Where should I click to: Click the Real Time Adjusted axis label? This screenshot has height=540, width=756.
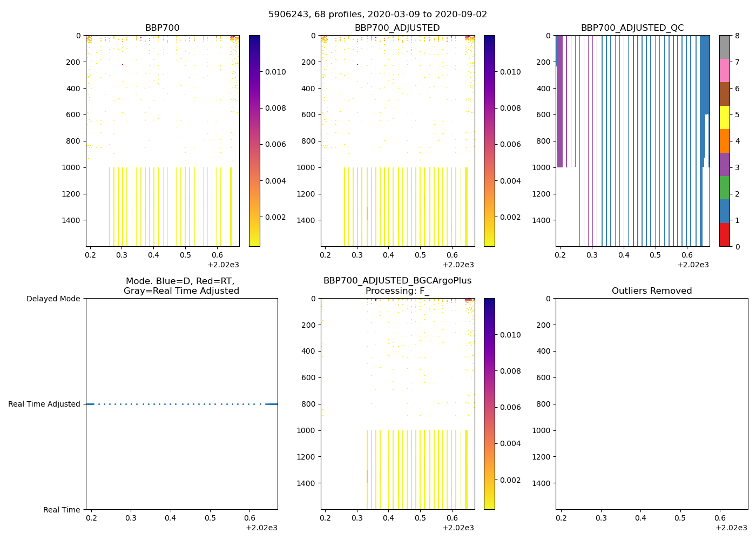(44, 404)
